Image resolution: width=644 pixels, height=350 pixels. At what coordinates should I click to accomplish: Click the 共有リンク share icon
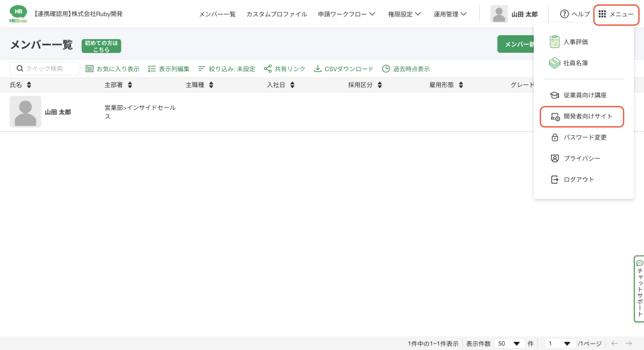pos(268,69)
